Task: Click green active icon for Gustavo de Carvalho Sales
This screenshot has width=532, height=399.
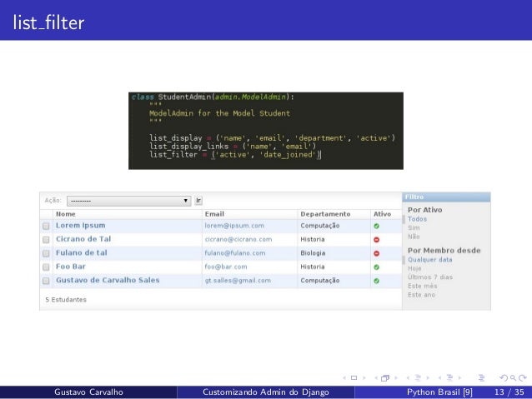Action: coord(376,281)
